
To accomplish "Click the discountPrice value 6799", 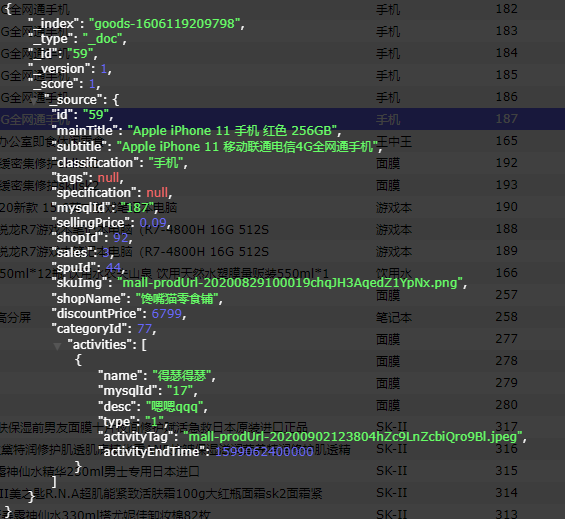I will (166, 314).
